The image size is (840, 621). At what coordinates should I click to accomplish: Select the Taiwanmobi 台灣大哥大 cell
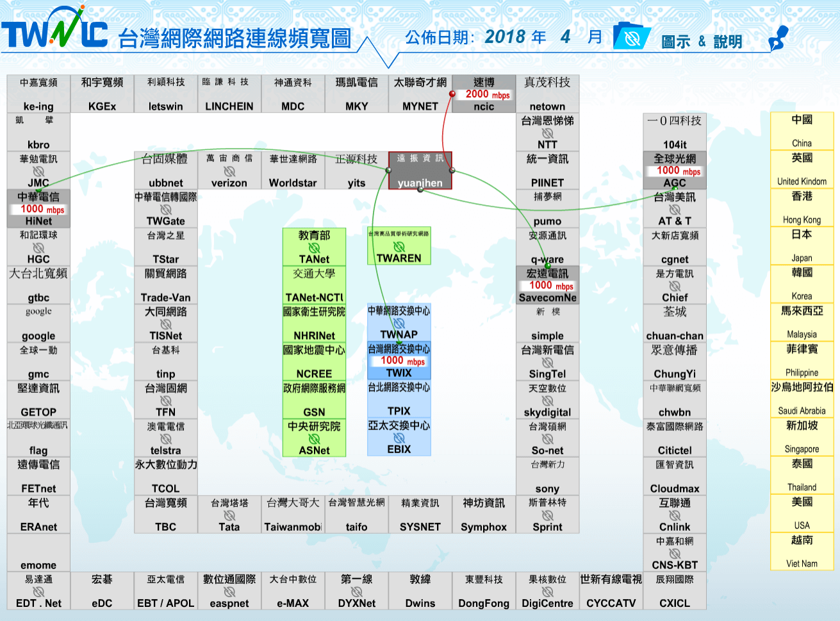(x=293, y=515)
